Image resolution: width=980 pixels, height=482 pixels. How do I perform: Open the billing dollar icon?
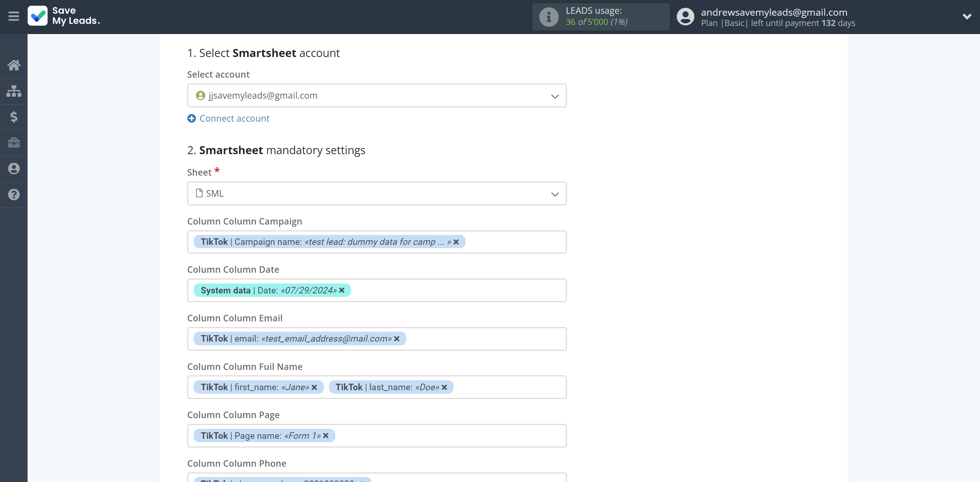pos(14,117)
